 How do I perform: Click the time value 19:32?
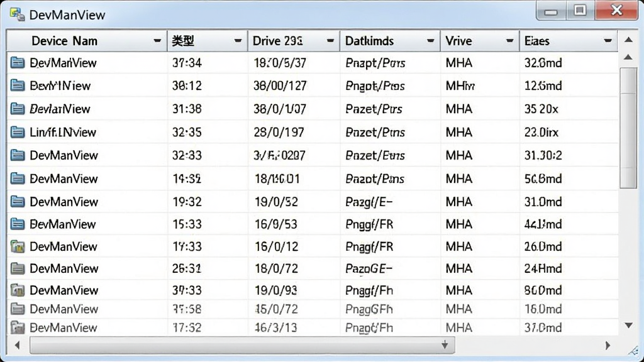point(187,202)
